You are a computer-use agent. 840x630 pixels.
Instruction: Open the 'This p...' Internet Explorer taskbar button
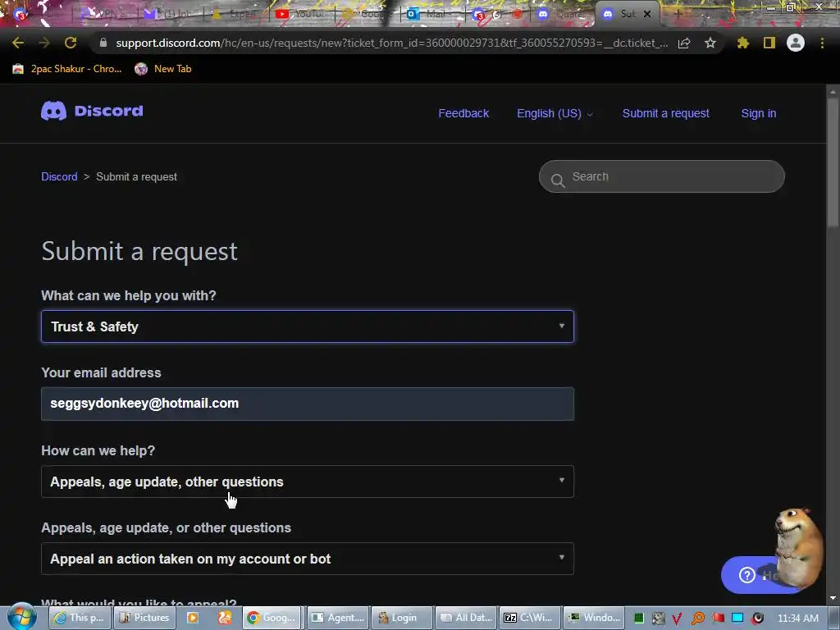coord(80,618)
